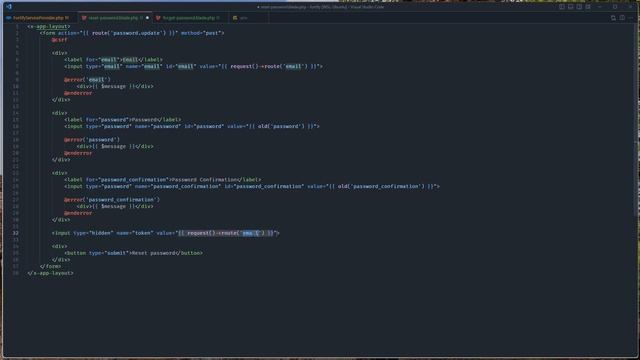Minimize the VS Code window
The width and height of the screenshot is (640, 360).
[600, 7]
